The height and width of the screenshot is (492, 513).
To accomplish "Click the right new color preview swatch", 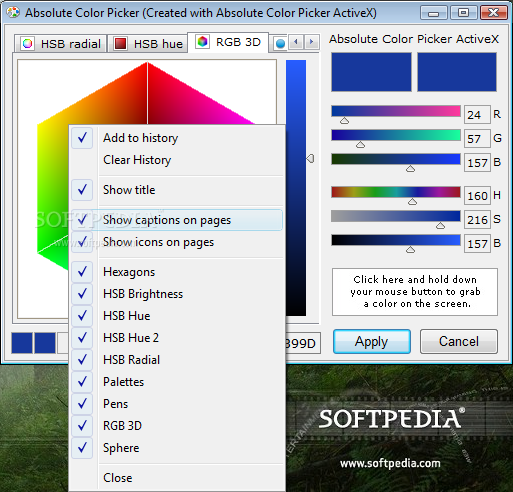I will pos(457,72).
